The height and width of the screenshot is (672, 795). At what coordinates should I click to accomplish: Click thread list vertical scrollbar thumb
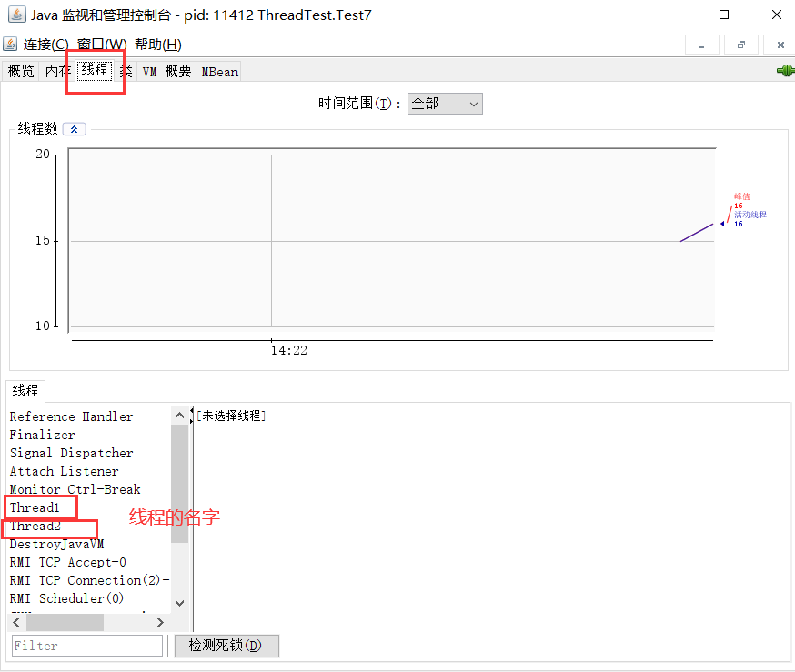pos(179,484)
